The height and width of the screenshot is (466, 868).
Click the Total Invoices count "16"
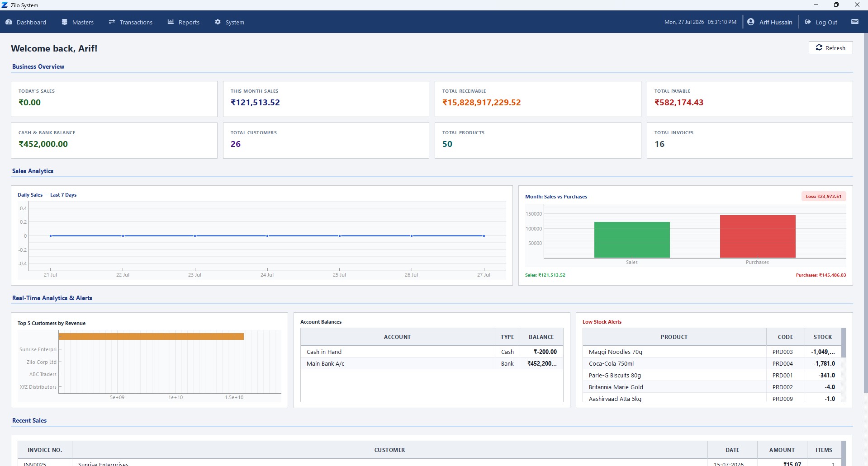tap(659, 144)
